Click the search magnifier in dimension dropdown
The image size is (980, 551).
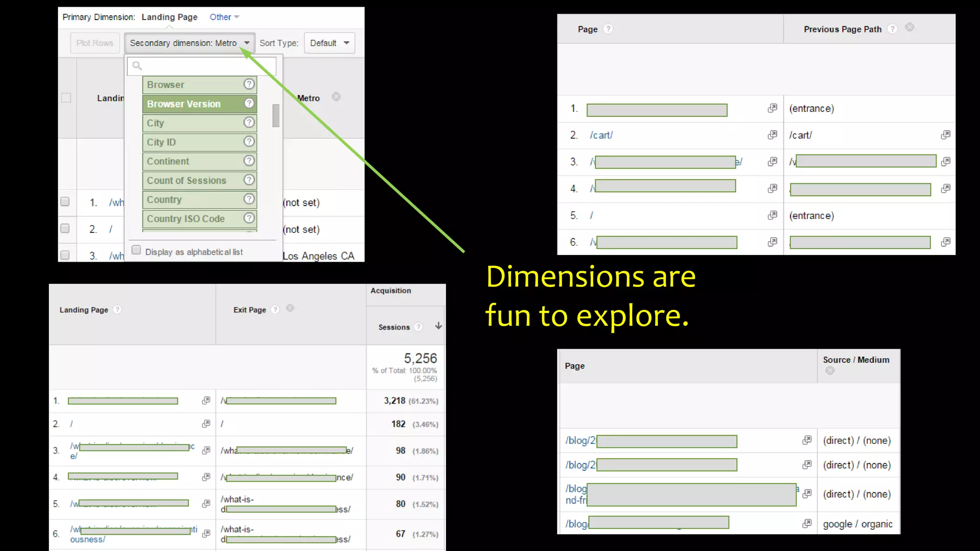(x=137, y=66)
